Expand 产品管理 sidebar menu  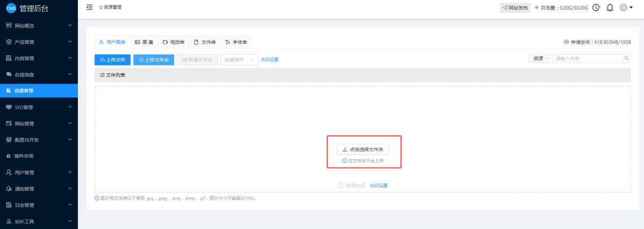(x=39, y=42)
